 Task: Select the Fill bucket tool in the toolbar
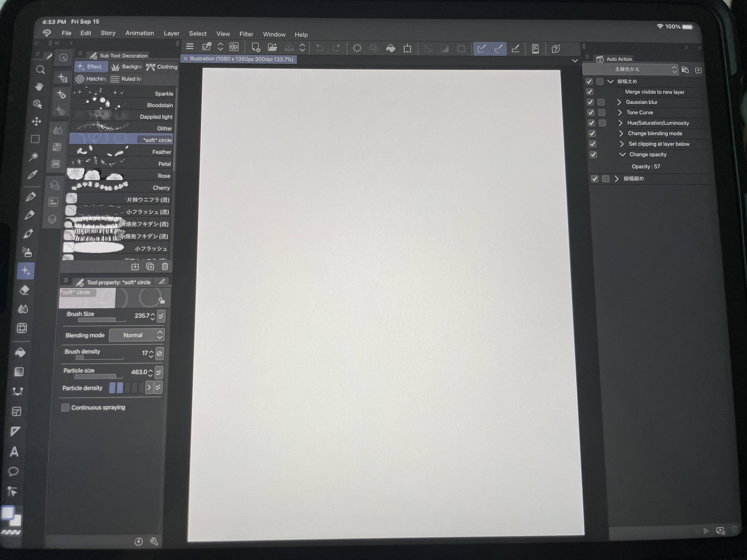20,352
